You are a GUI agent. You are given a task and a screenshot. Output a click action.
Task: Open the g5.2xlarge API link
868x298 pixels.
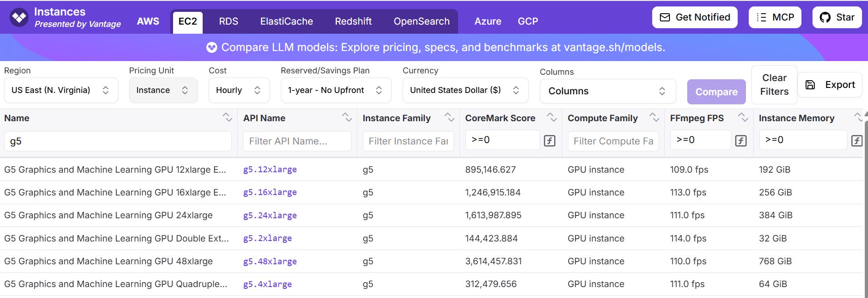267,238
